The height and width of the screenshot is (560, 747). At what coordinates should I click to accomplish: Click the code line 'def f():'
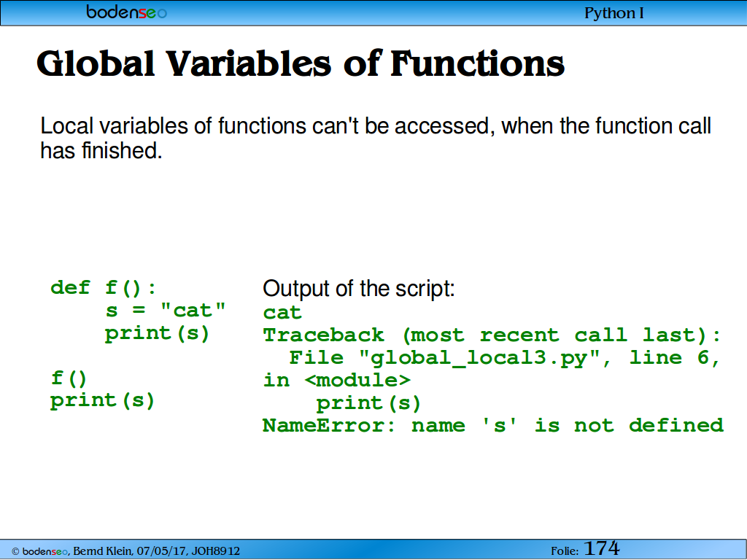pos(104,287)
